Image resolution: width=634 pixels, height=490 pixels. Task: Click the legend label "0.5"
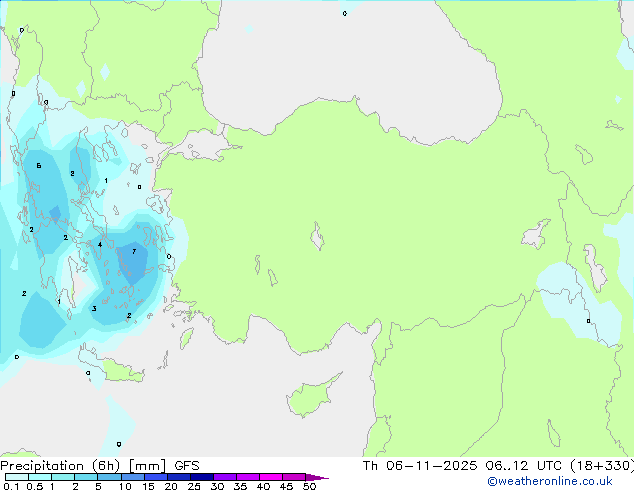coord(35,486)
